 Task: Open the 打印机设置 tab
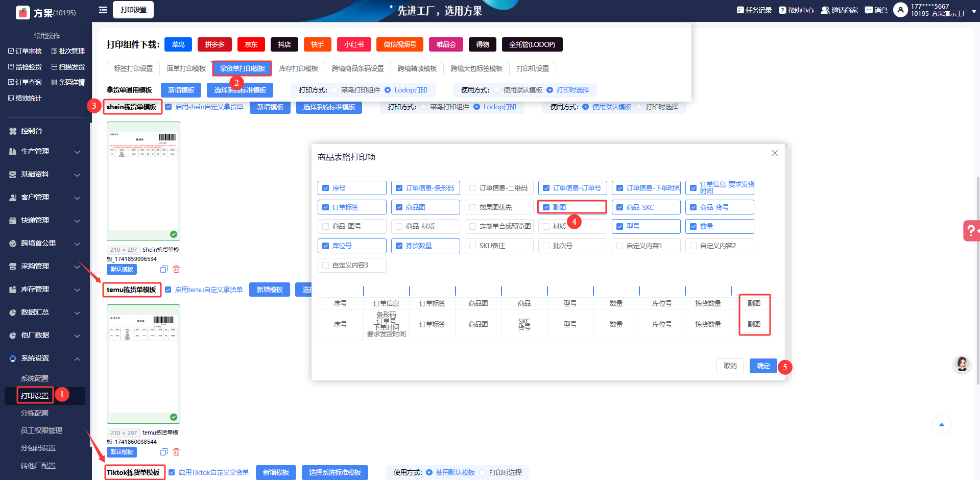(532, 68)
